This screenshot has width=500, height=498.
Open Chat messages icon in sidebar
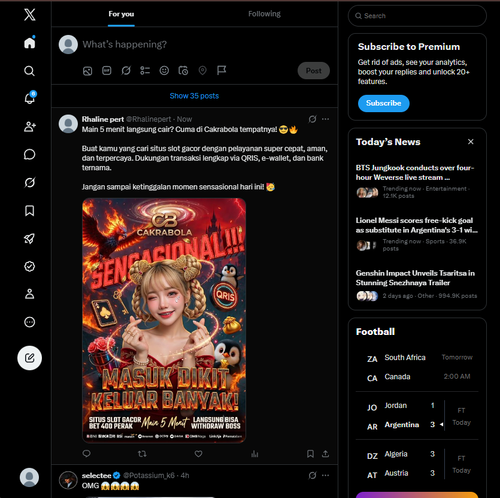[x=30, y=154]
